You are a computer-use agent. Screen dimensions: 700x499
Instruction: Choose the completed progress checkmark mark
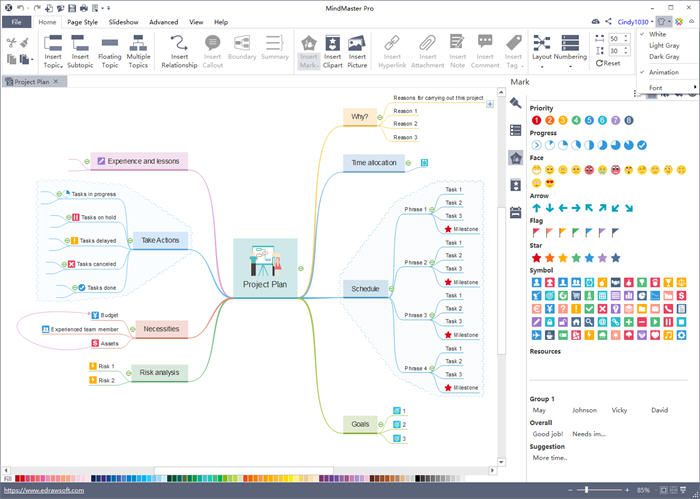point(642,145)
